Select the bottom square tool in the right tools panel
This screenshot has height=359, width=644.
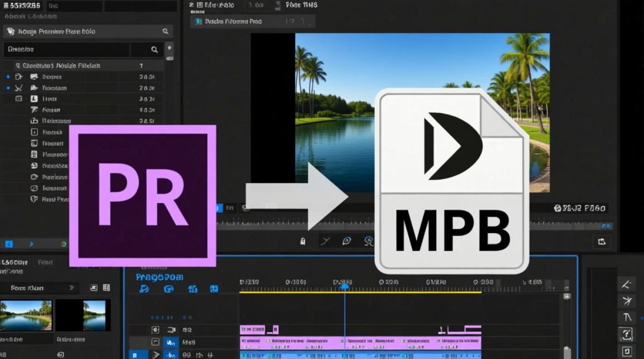point(627,352)
